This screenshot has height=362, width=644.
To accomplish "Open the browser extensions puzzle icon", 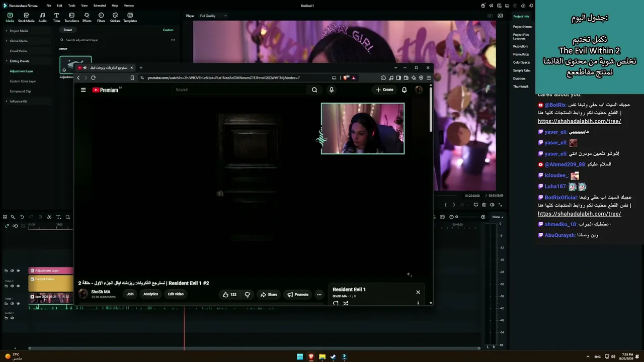I will tap(383, 78).
